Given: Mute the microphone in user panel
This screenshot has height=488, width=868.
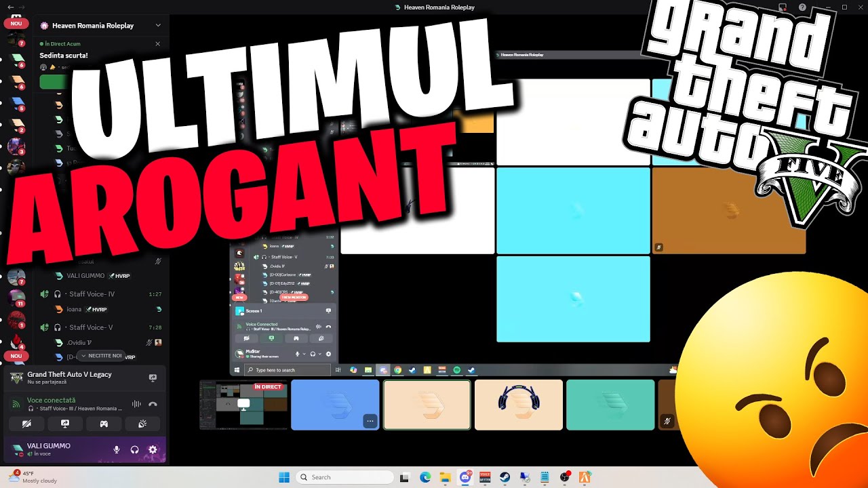Looking at the screenshot, I should tap(117, 449).
